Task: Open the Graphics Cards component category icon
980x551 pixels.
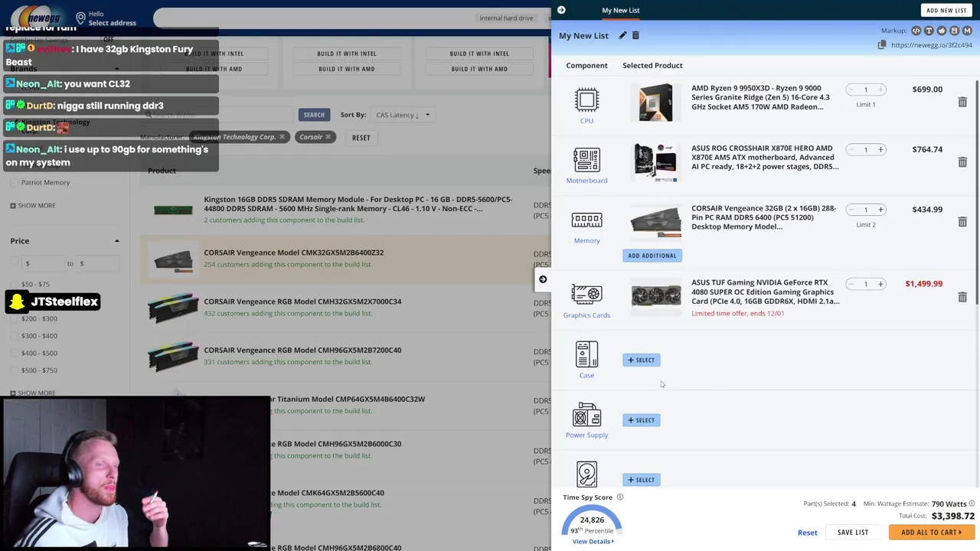Action: tap(586, 295)
